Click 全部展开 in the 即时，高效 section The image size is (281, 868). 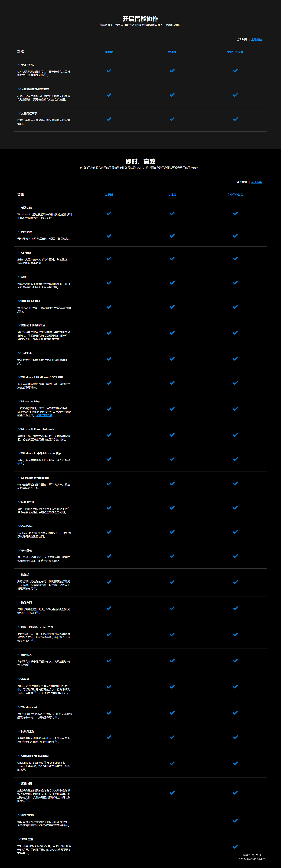click(242, 182)
